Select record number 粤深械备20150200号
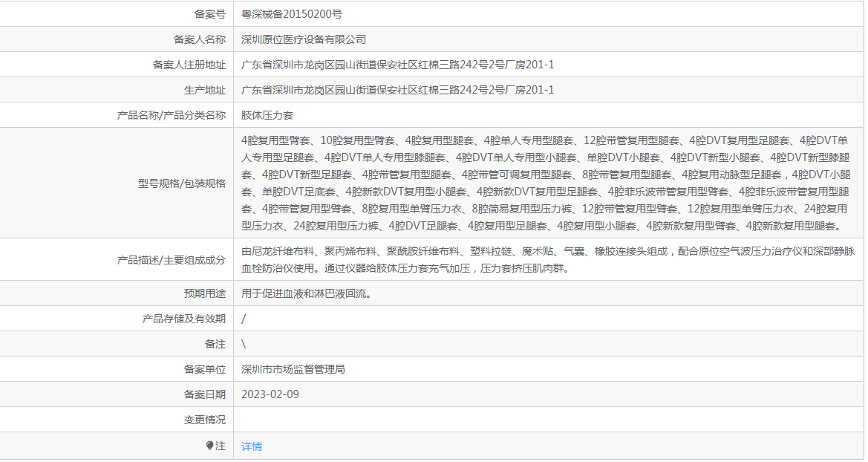 [292, 14]
